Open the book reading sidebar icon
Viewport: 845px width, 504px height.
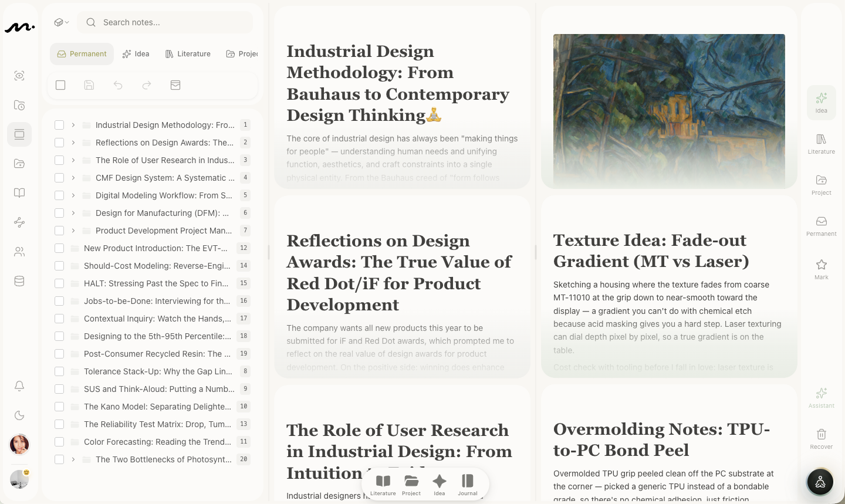coord(19,193)
